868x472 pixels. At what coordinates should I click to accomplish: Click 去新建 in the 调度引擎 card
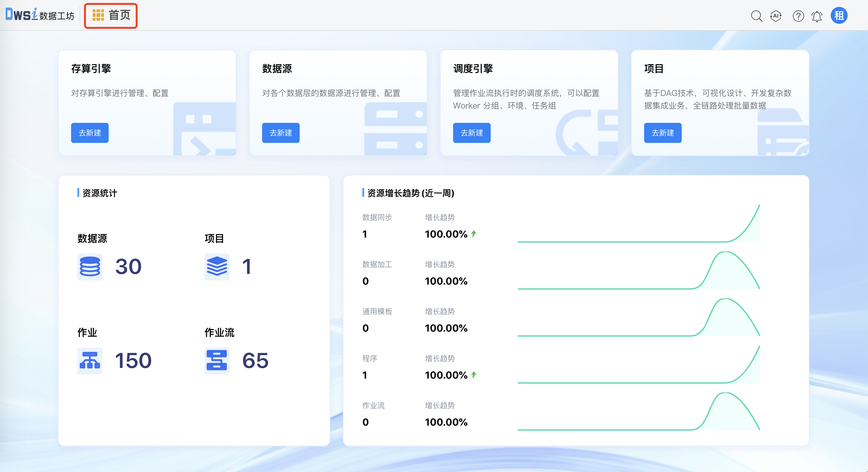472,133
